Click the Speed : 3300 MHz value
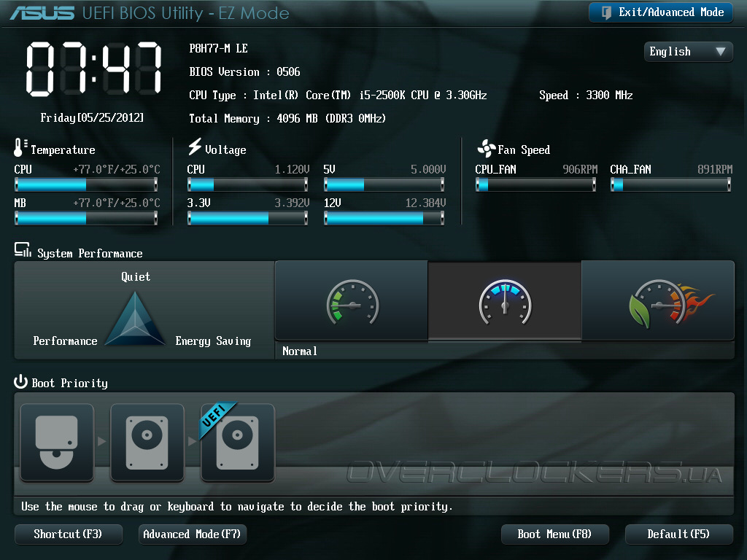747x560 pixels. [586, 96]
